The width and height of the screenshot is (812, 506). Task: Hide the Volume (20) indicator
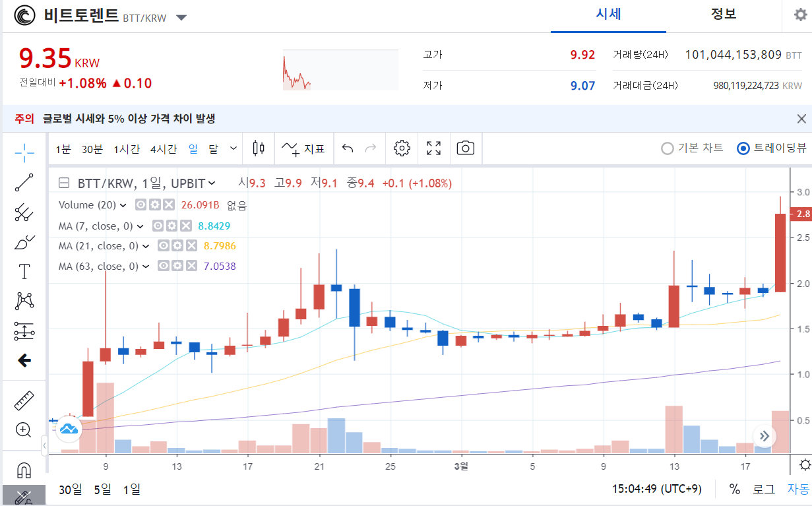pyautogui.click(x=141, y=205)
